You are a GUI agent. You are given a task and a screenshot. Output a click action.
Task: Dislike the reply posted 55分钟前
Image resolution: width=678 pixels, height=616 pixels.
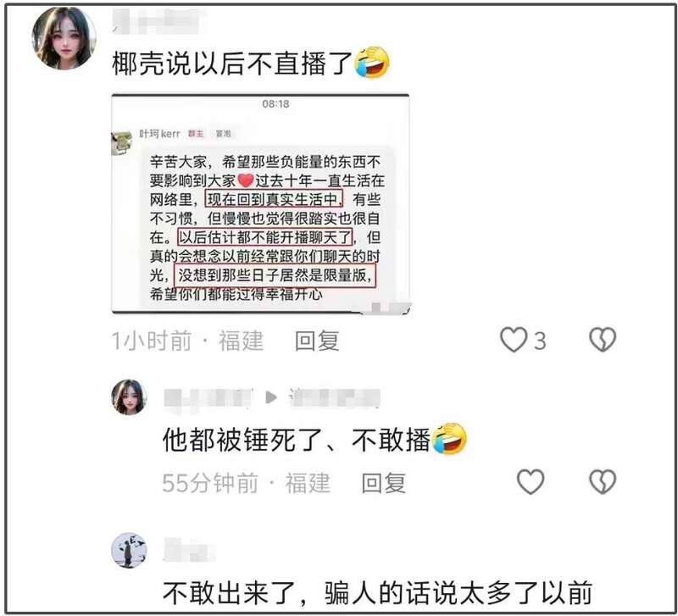603,481
